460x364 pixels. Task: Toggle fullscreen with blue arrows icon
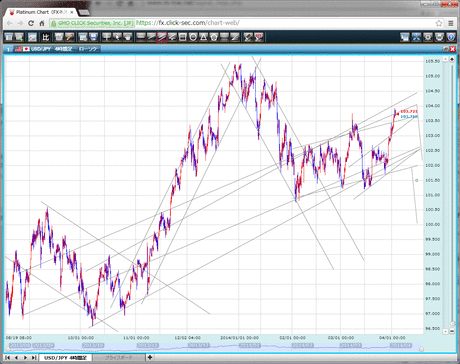(416, 37)
